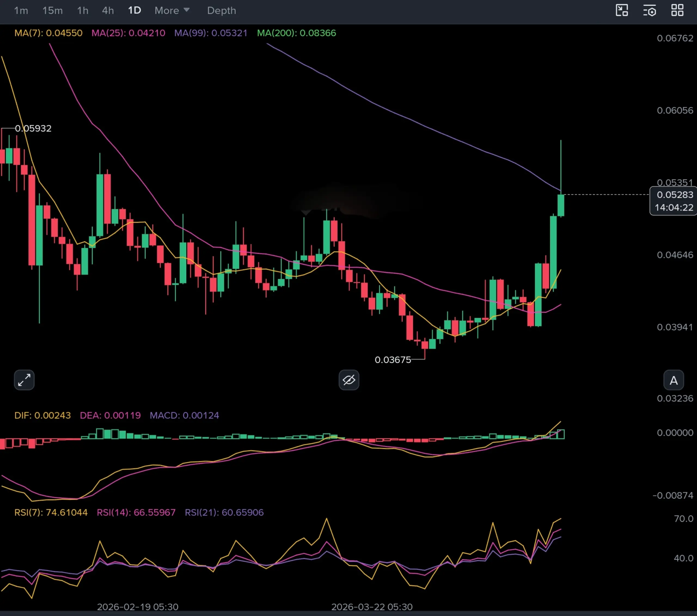
Task: Toggle the hide indicators eye icon
Action: tap(348, 380)
